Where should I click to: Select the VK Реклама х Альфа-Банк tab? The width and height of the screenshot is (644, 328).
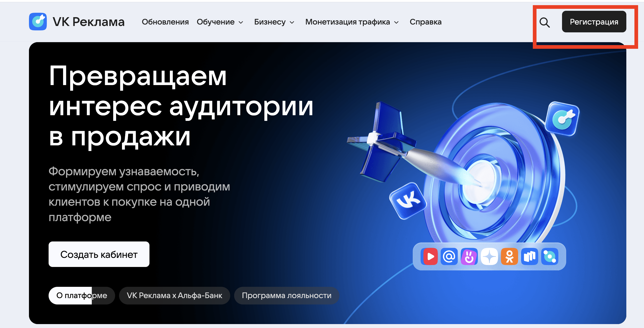pyautogui.click(x=174, y=296)
